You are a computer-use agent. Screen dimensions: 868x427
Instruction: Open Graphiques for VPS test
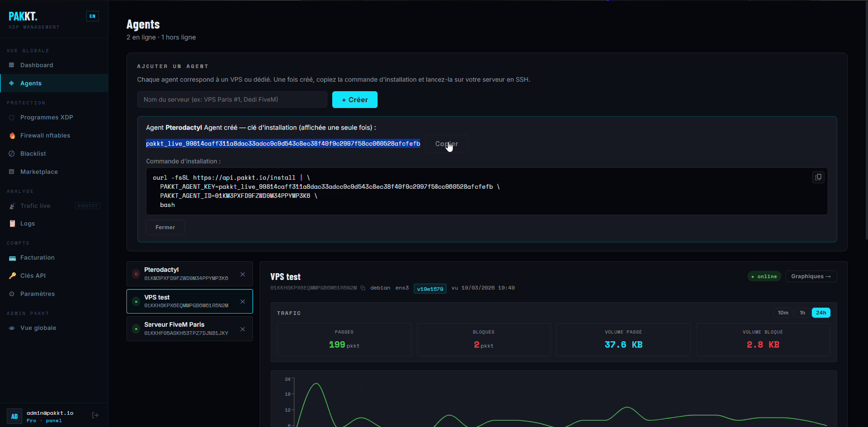[x=810, y=276]
